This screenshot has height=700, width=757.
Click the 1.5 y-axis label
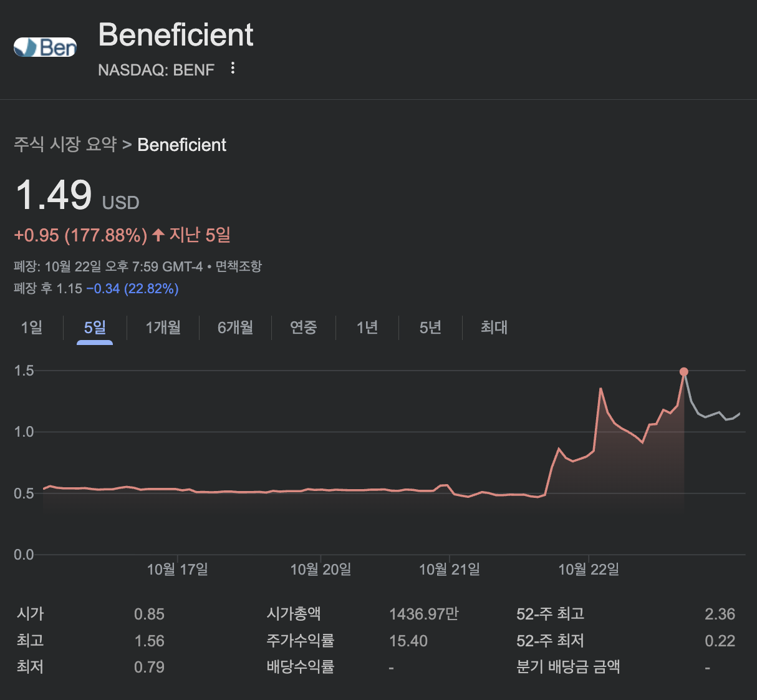point(24,371)
